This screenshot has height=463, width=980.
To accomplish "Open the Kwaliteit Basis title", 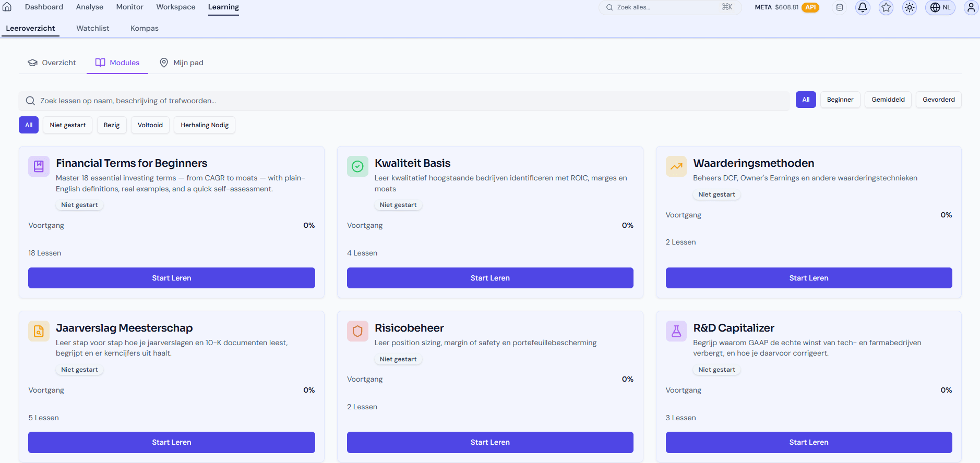I will tap(412, 163).
